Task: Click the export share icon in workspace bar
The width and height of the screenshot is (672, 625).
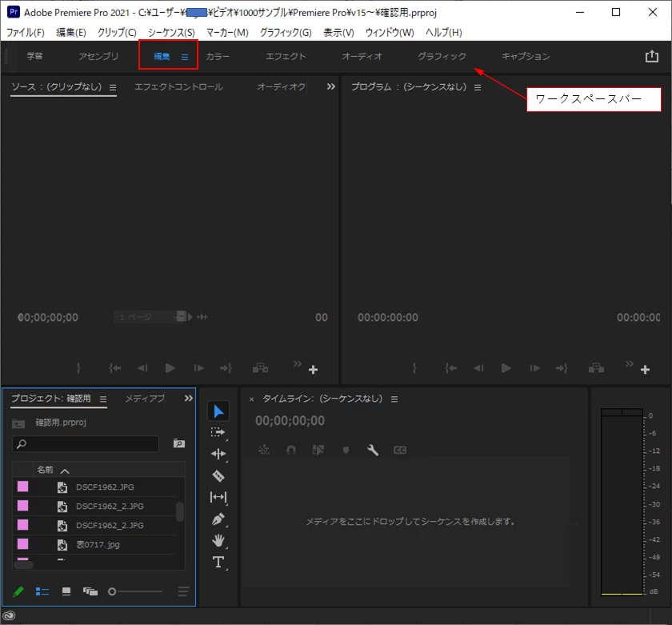Action: pyautogui.click(x=652, y=56)
